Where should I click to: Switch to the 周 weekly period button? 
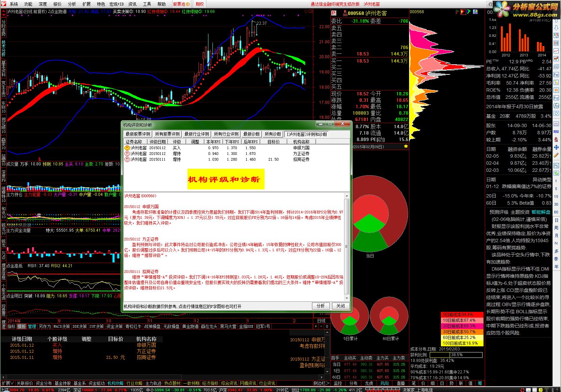tap(556, 228)
